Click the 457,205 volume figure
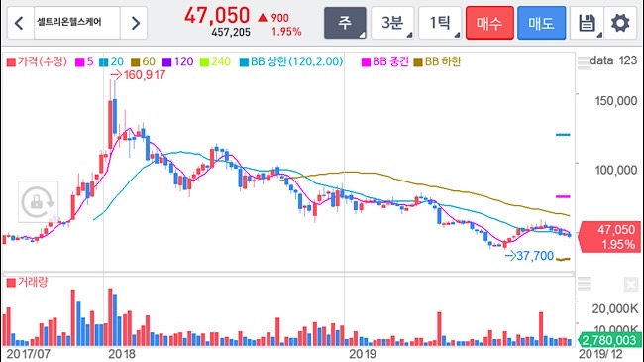The width and height of the screenshot is (644, 362). tap(231, 32)
